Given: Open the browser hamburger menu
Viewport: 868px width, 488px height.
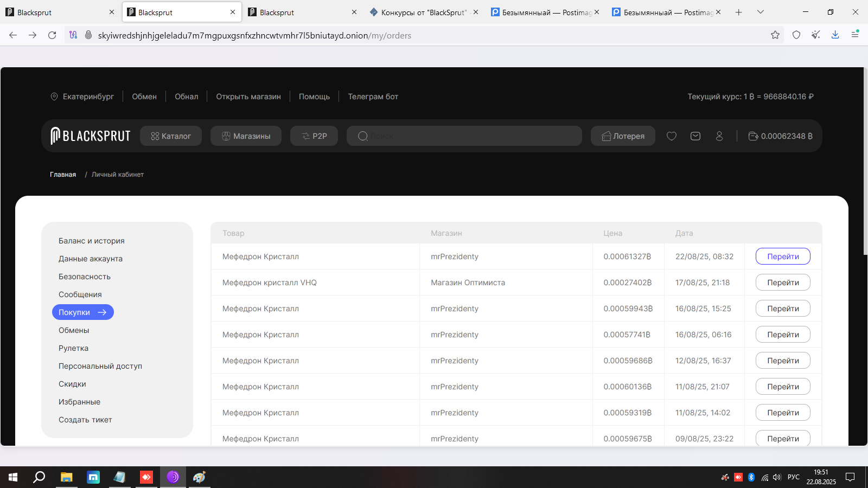Looking at the screenshot, I should tap(855, 35).
